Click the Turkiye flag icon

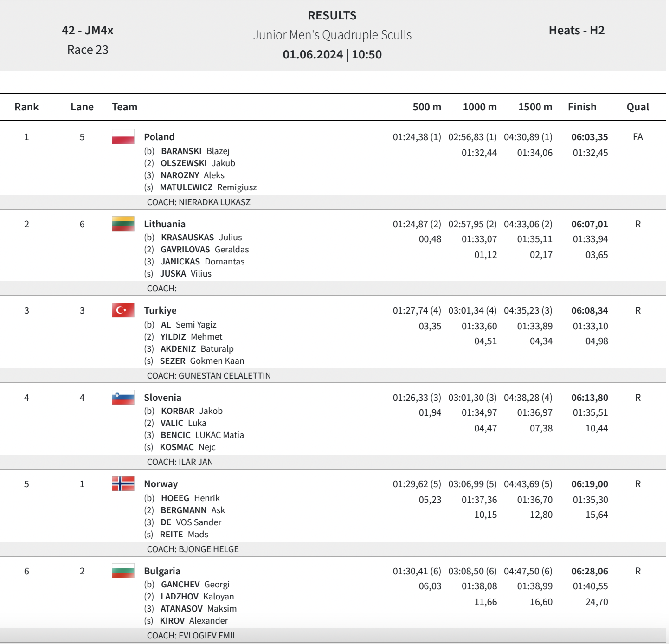click(x=123, y=310)
